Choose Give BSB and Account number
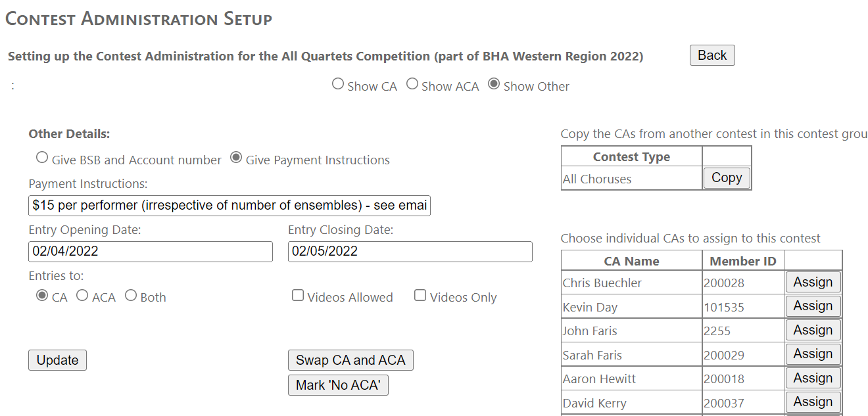868x416 pixels. coord(42,158)
